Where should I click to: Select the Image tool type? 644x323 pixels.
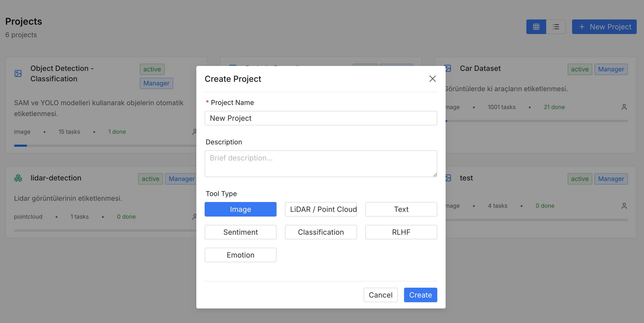(240, 209)
